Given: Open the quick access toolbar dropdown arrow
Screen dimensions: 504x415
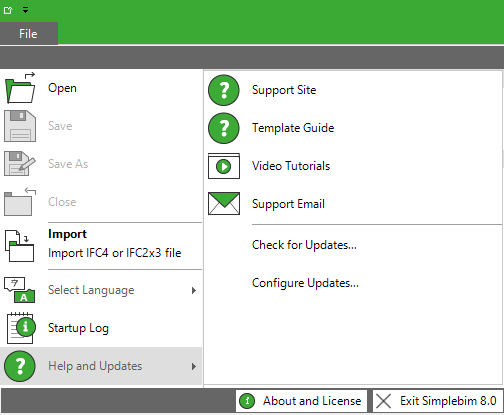Looking at the screenshot, I should [25, 10].
